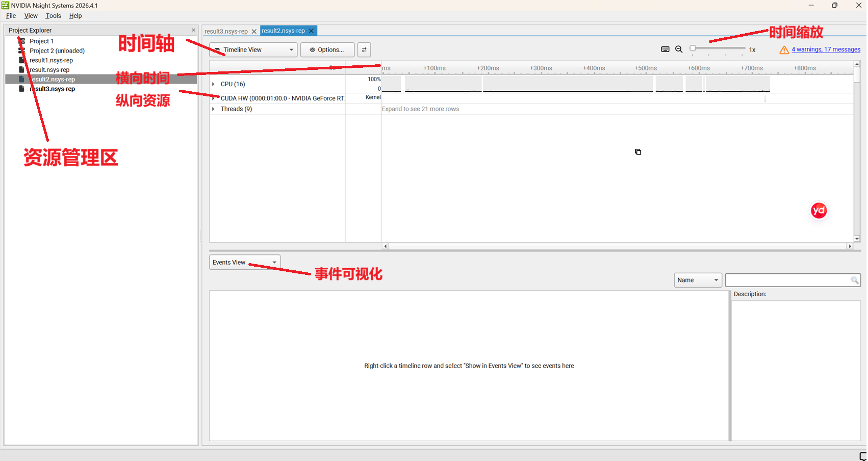The width and height of the screenshot is (868, 461).
Task: Click the timeline horizontal scrollbar left arrow
Action: click(x=385, y=246)
